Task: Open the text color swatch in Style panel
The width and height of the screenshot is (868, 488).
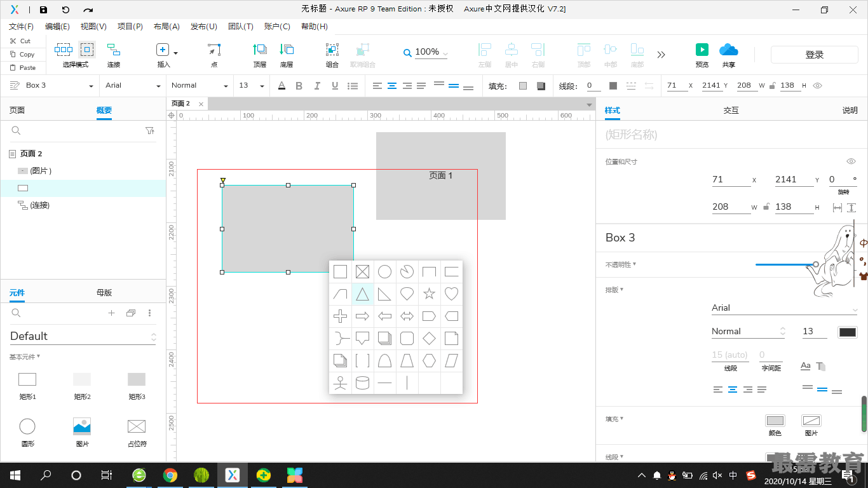Action: pos(848,332)
